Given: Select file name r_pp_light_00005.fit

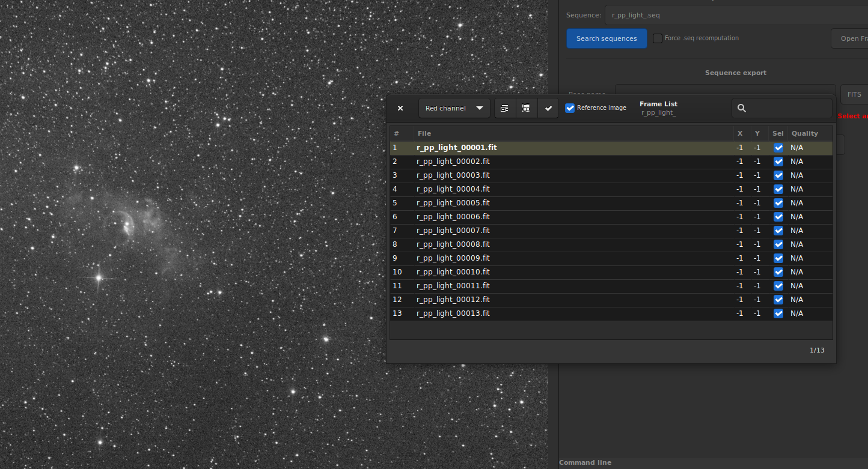Looking at the screenshot, I should point(453,203).
